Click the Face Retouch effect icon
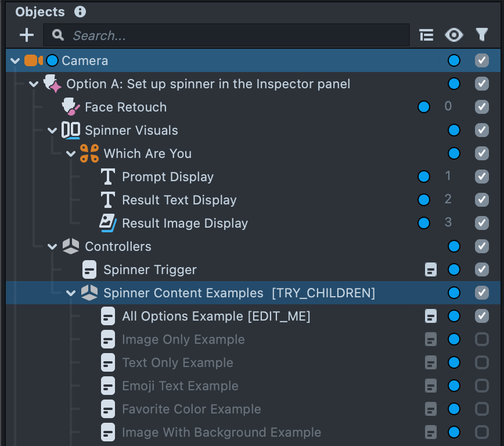This screenshot has width=504, height=446. pyautogui.click(x=71, y=107)
